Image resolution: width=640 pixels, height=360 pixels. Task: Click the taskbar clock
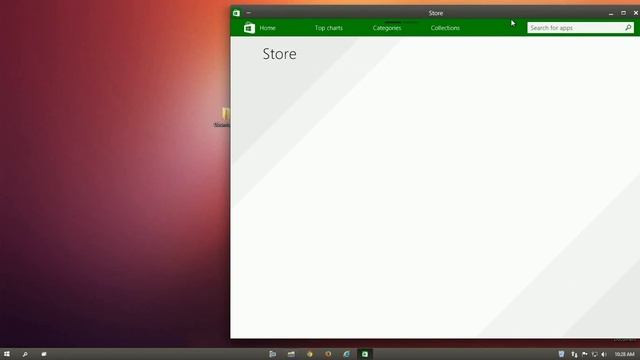624,354
